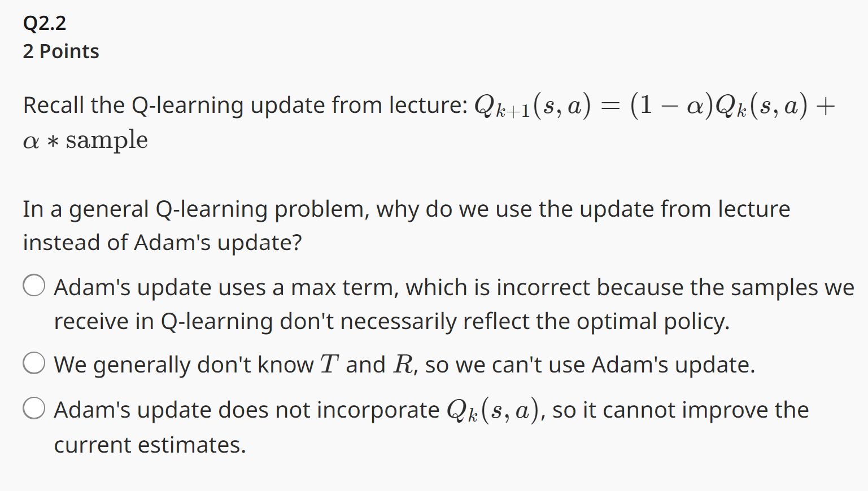Click the 2 Points label
This screenshot has height=491, width=868.
(x=60, y=51)
